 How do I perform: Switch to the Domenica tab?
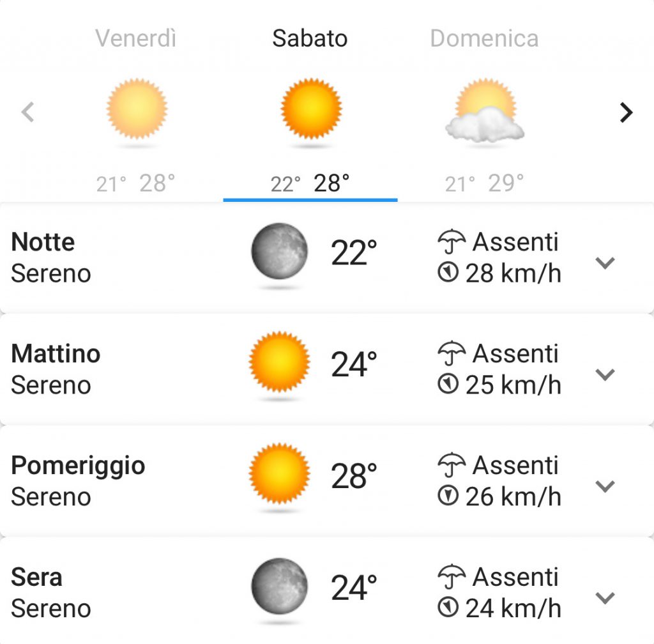(x=485, y=38)
